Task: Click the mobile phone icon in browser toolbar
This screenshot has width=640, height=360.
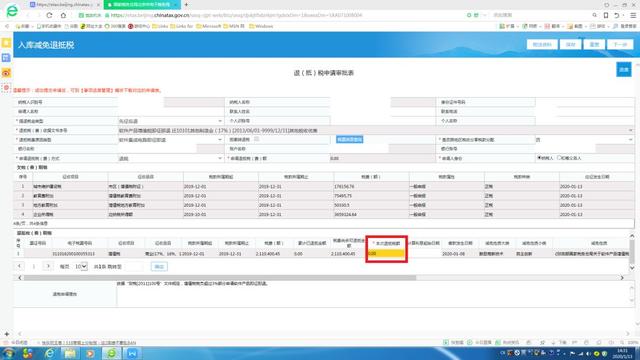Action: 606,15
